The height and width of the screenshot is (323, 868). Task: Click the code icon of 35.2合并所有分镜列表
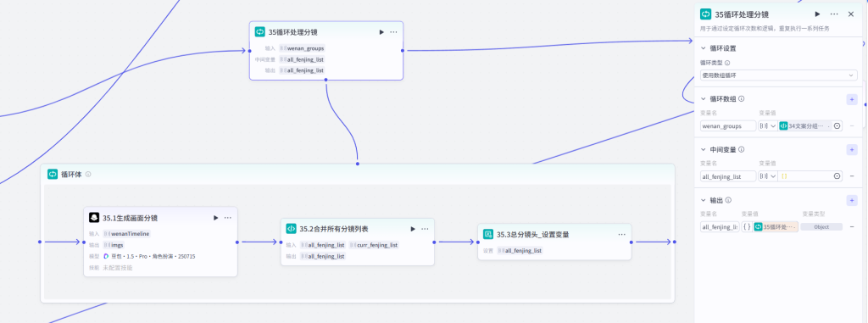click(292, 229)
